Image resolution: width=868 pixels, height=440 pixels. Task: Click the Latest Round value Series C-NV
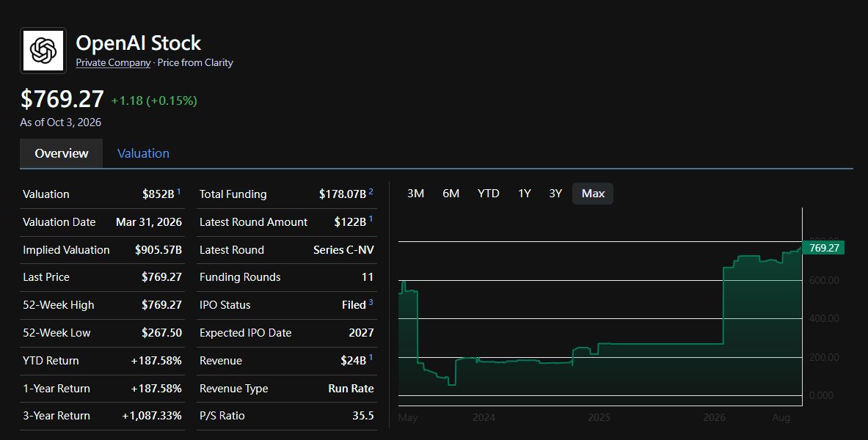point(344,249)
